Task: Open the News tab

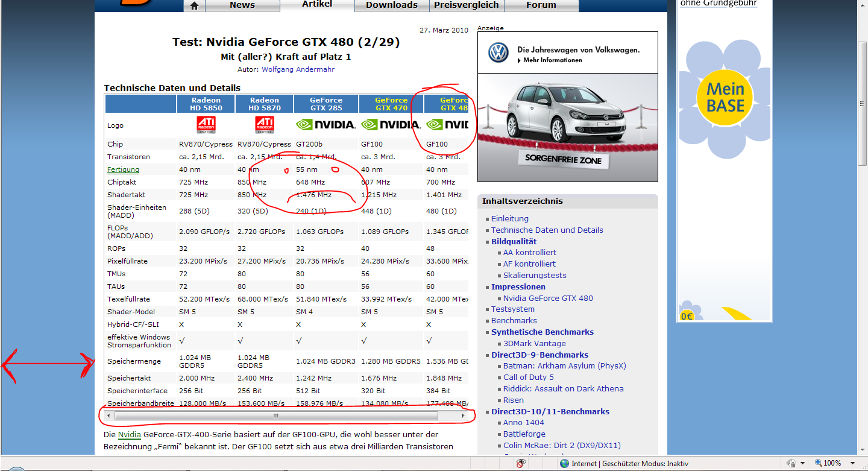Action: coord(242,5)
